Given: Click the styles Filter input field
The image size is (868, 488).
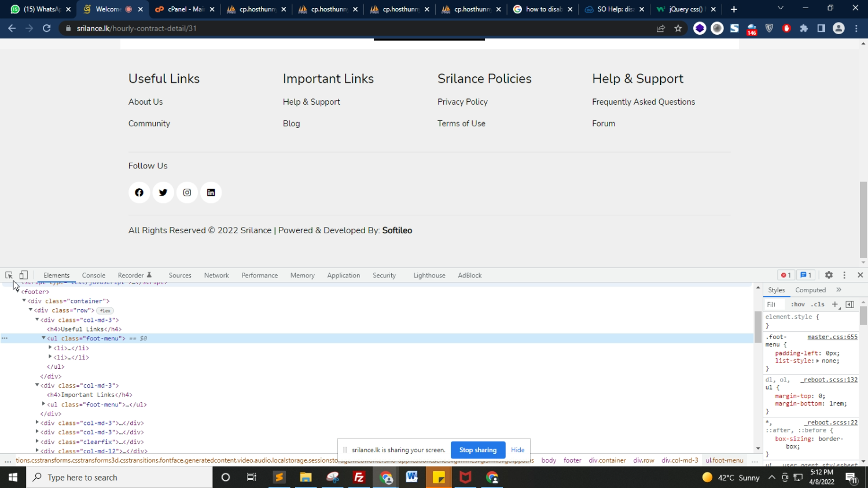Looking at the screenshot, I should (x=774, y=304).
